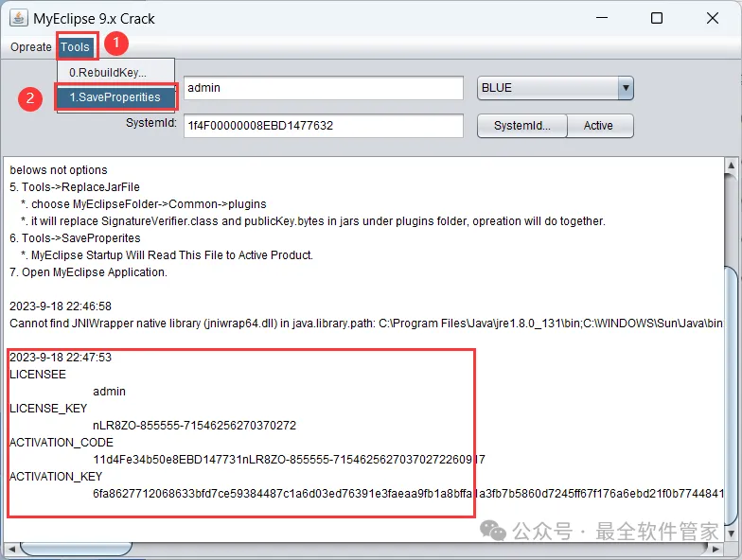Click the timestamp 2023-9-18 22:46:58
The image size is (742, 560).
(61, 306)
